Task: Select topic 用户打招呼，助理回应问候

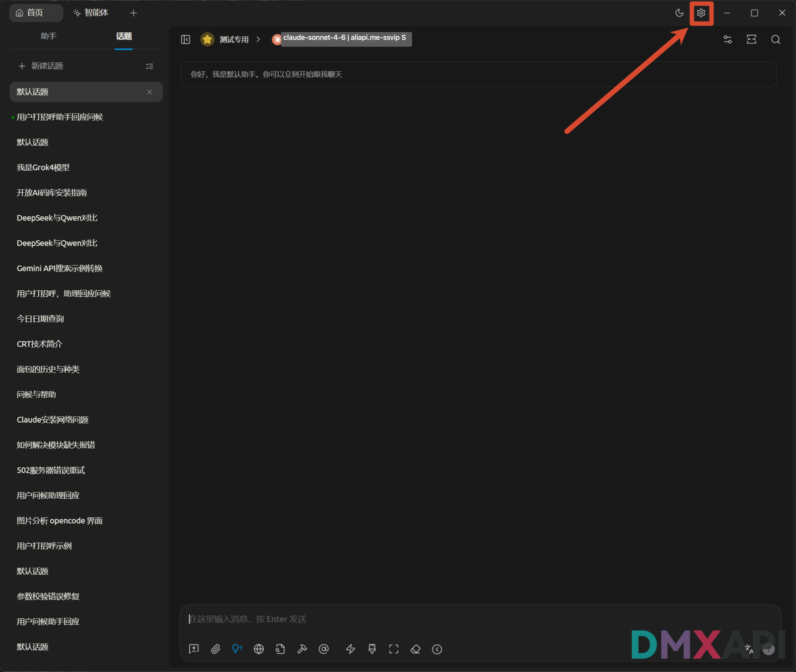Action: (86, 294)
